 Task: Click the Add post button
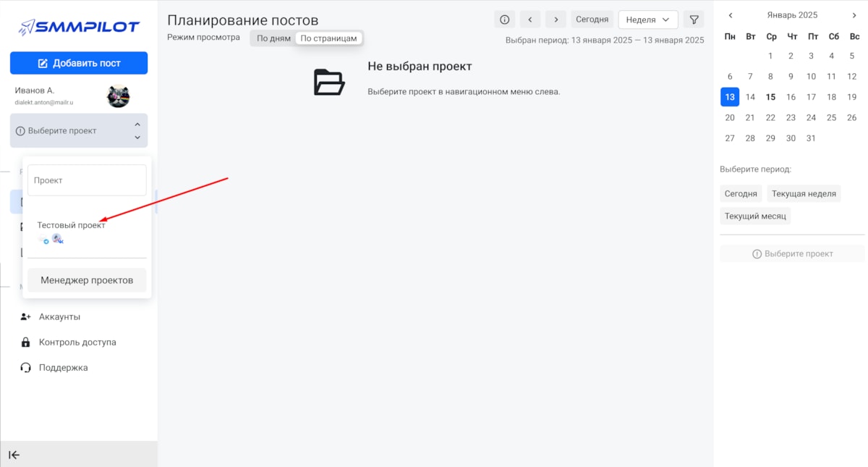pyautogui.click(x=79, y=63)
